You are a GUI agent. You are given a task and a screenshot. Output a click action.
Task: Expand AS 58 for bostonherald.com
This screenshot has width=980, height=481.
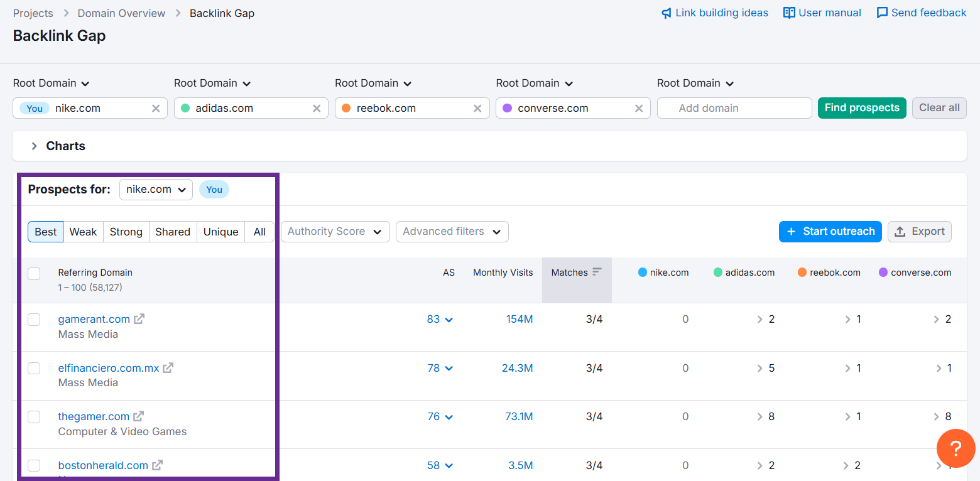(440, 465)
